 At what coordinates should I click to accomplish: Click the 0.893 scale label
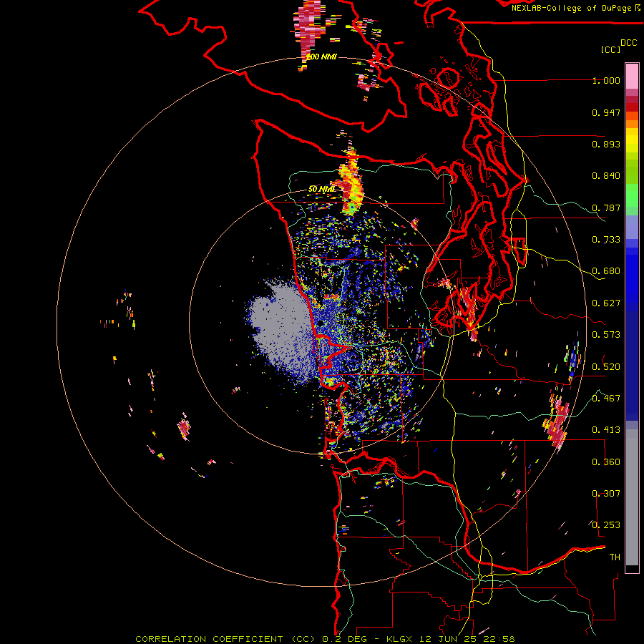coord(606,144)
